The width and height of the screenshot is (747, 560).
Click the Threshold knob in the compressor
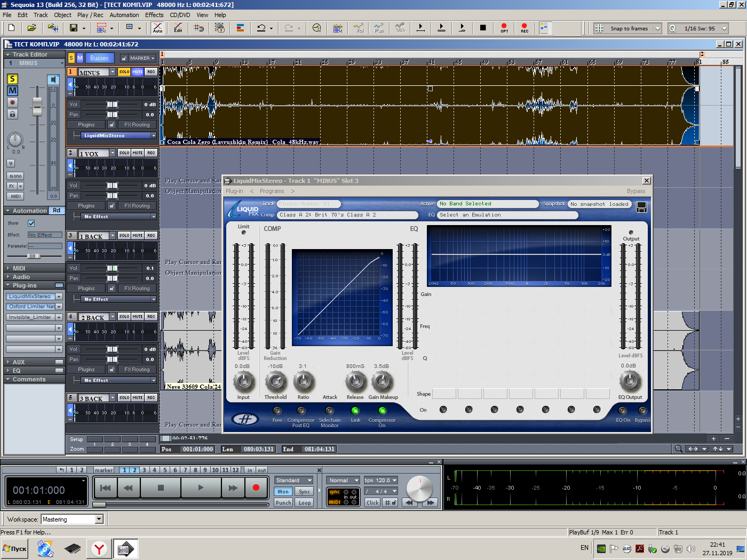275,381
